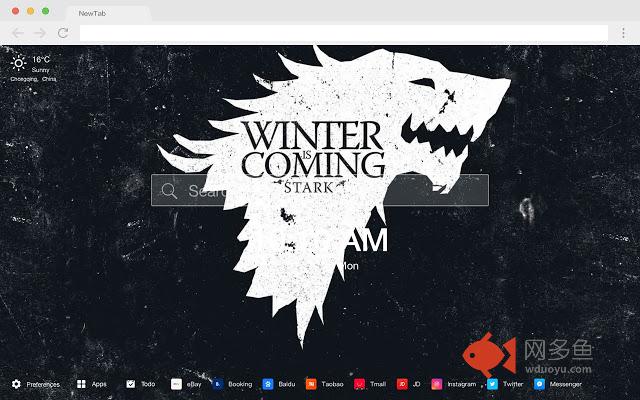640x400 pixels.
Task: Click the Taobao link text
Action: coord(332,384)
